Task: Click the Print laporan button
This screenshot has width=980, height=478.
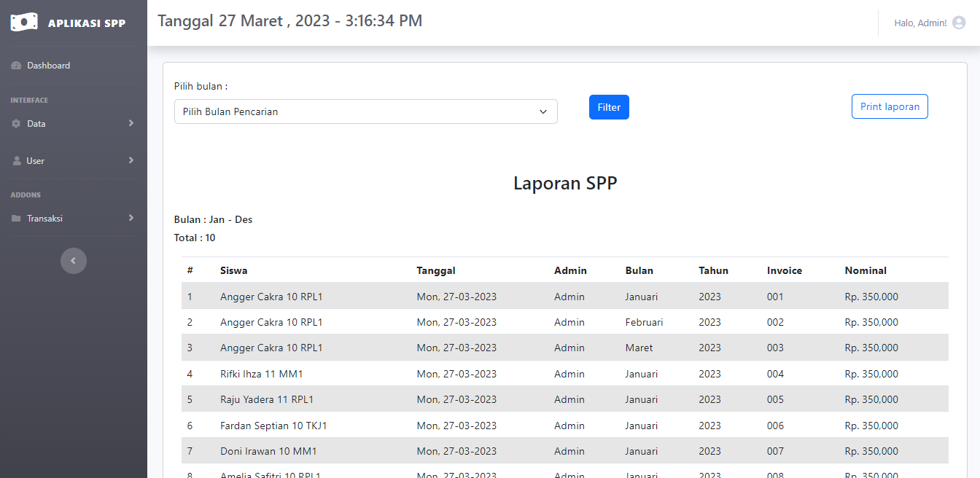Action: coord(890,106)
